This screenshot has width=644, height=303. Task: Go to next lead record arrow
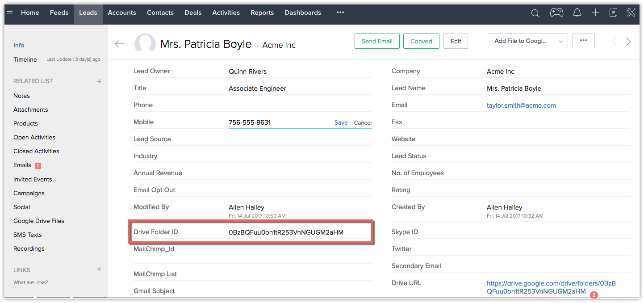pos(628,42)
